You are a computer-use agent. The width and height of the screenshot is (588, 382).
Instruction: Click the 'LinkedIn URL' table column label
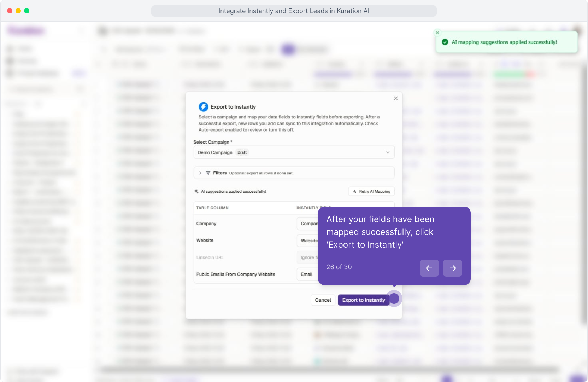tap(210, 257)
